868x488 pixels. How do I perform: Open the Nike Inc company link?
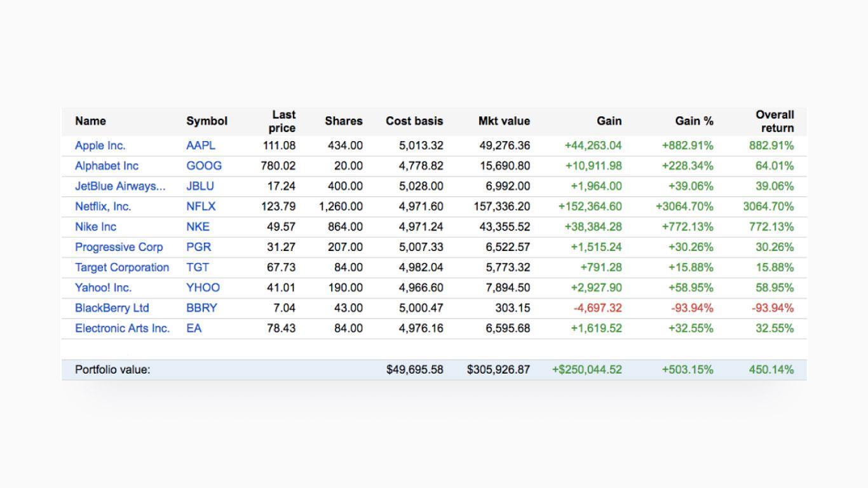96,227
